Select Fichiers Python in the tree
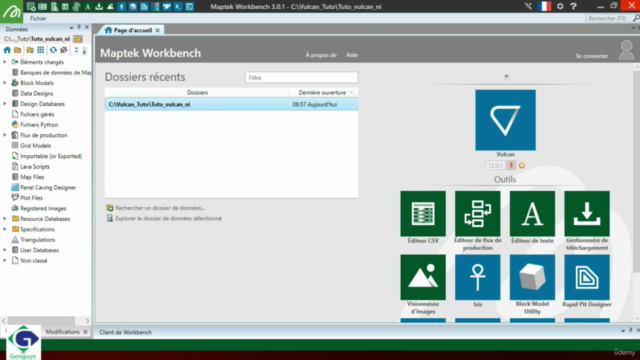Viewport: 640px width, 360px height. tap(39, 125)
